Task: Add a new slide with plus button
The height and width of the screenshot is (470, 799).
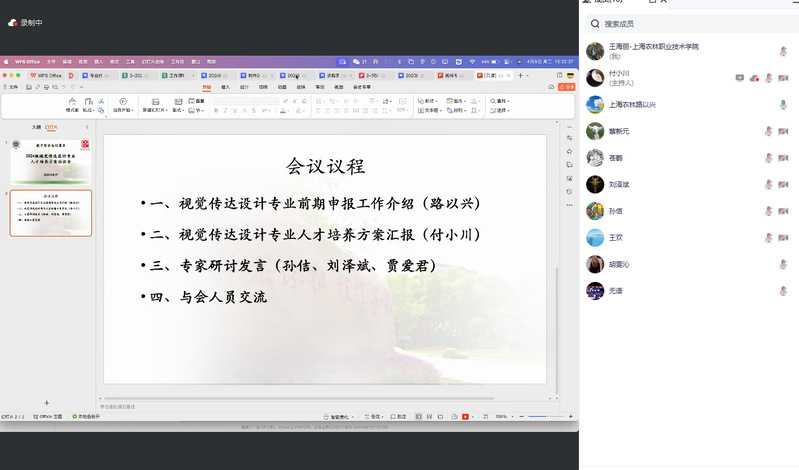Action: coord(46,402)
